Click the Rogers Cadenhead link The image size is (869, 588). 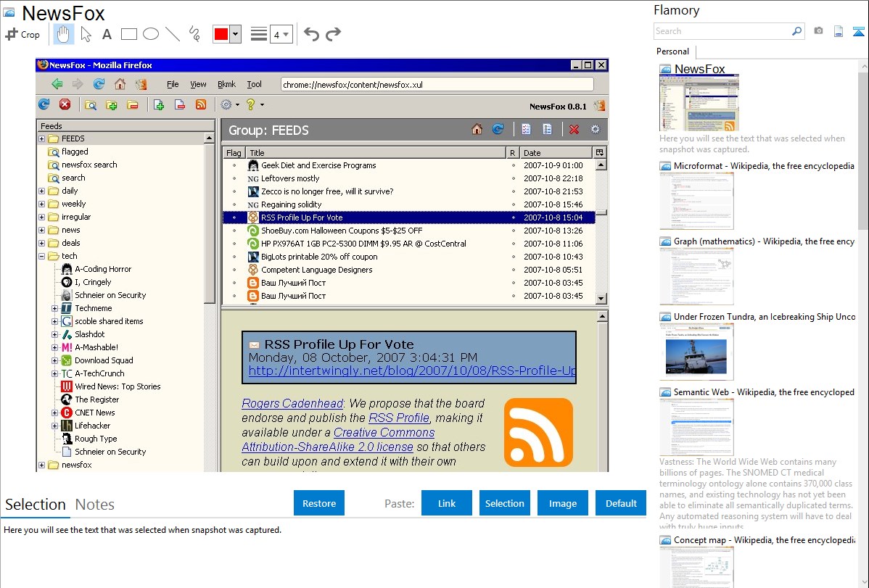292,403
